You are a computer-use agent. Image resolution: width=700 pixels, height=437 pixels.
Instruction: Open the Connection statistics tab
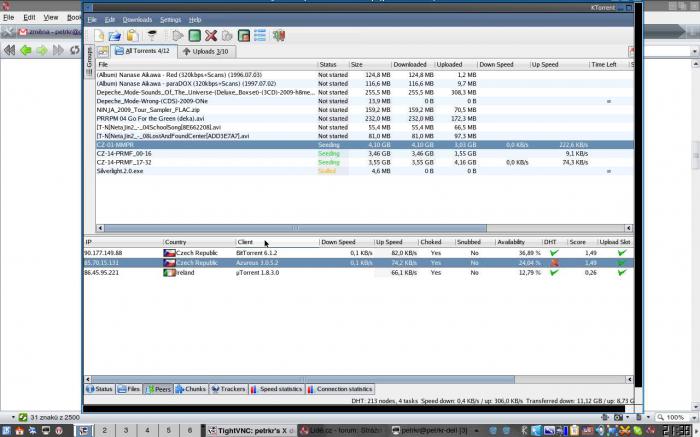tap(340, 389)
